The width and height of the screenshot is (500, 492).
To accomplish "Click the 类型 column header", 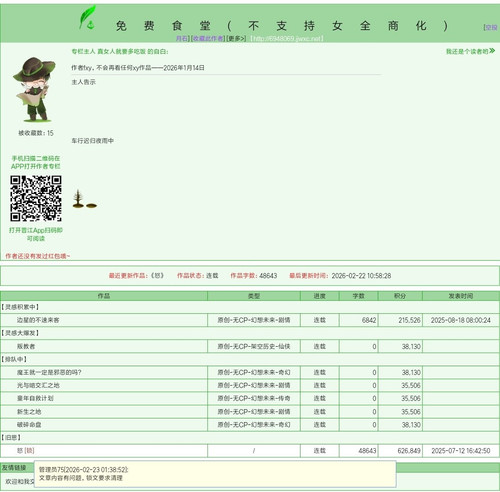I will click(254, 296).
